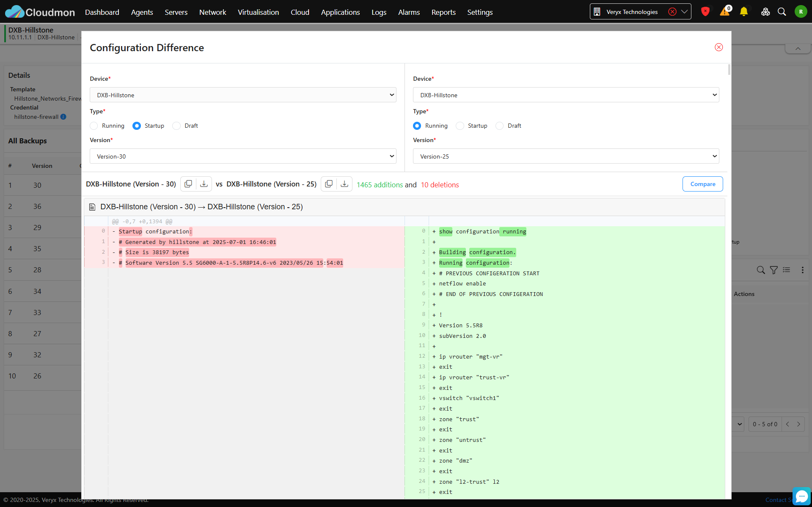Go to previous page in pagination

[787, 424]
